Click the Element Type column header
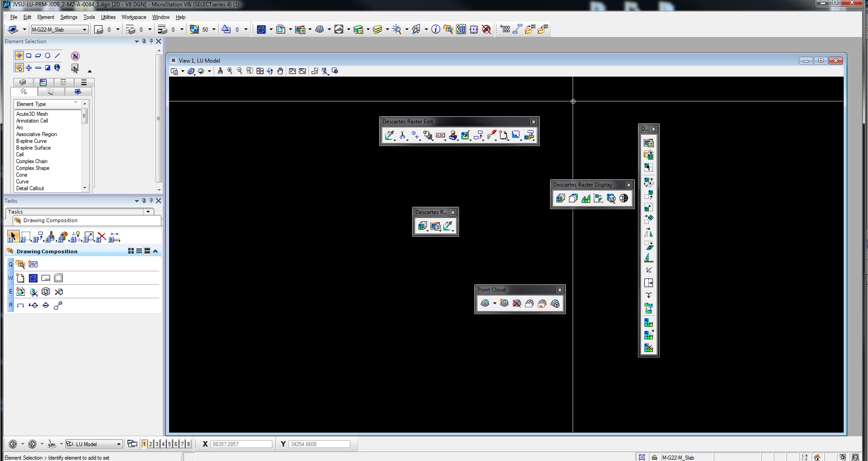This screenshot has width=868, height=461. coord(47,104)
